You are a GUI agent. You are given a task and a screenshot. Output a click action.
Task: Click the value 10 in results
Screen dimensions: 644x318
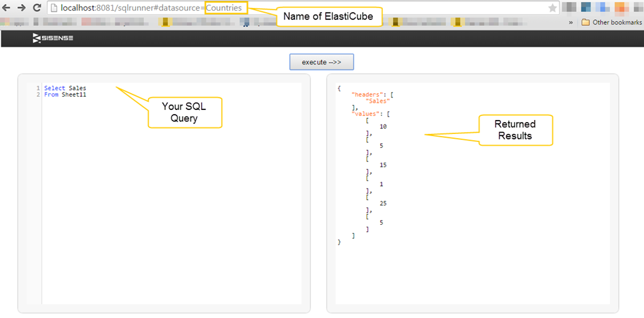[x=383, y=127]
